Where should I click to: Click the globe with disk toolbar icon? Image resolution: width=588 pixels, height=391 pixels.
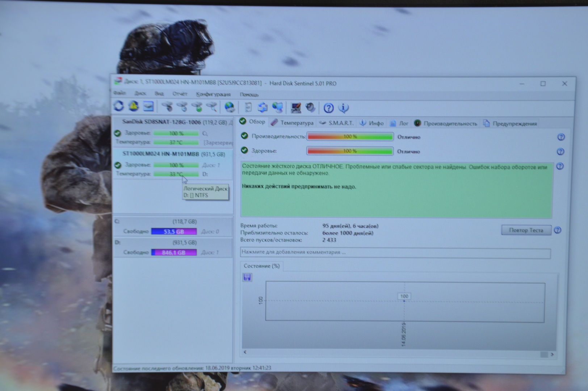tap(230, 107)
